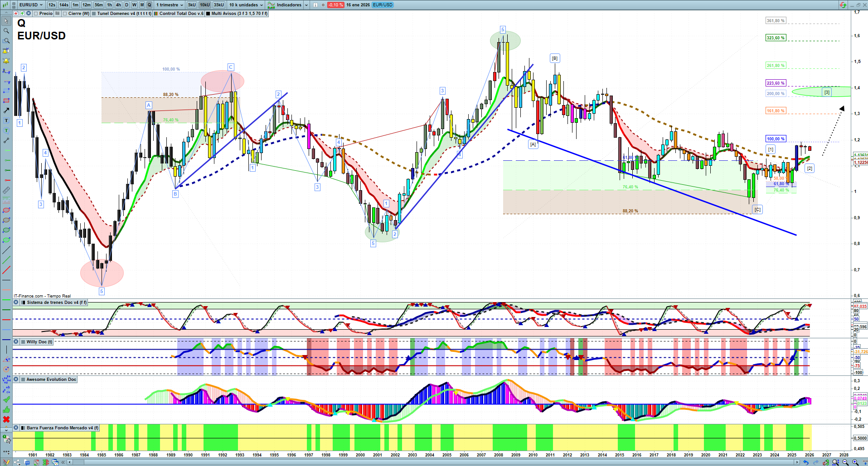This screenshot has height=466, width=868.
Task: Select the ruler measurement tool
Action: [x=6, y=190]
